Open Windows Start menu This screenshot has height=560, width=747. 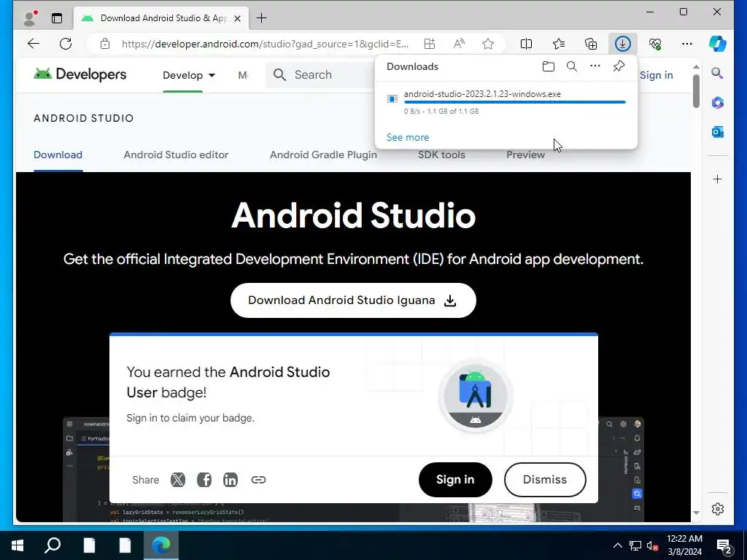point(18,545)
